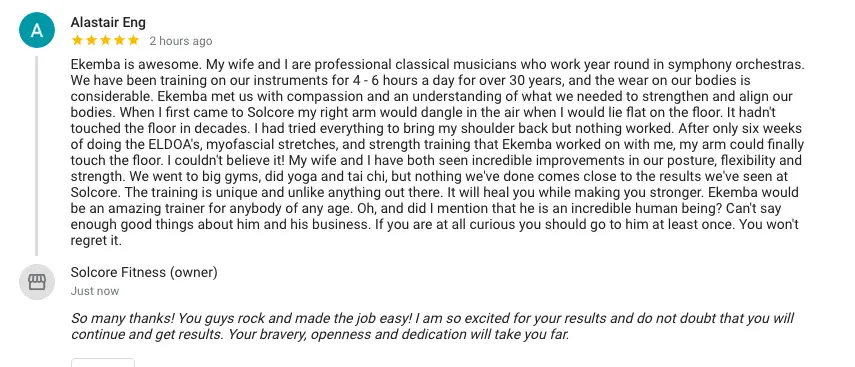Select the first rating star
Screen dimensions: 855x367
tap(77, 40)
